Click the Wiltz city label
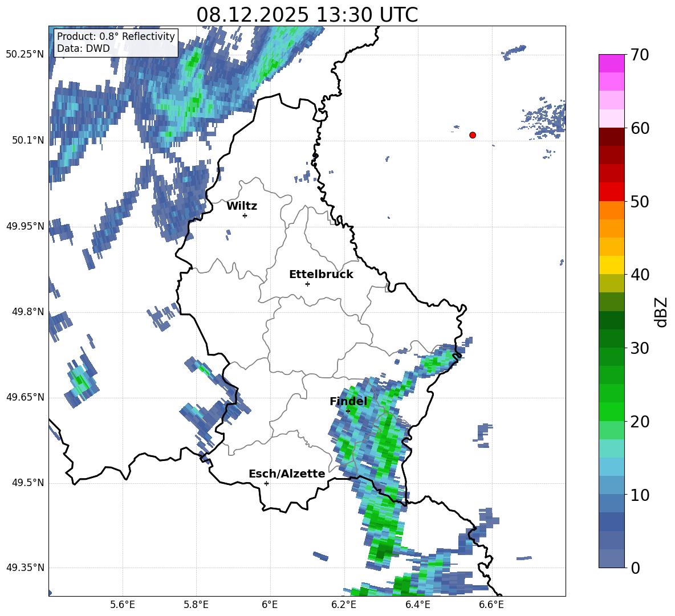Screen dimensions: 675x616 (242, 206)
